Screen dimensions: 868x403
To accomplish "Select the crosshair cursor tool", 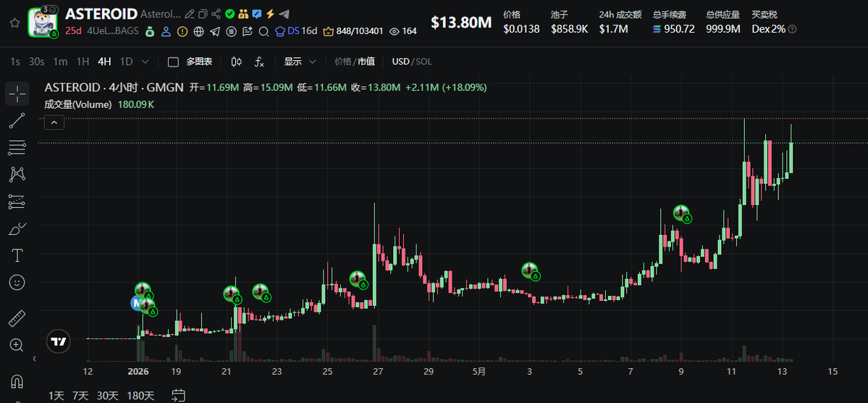I will click(17, 94).
